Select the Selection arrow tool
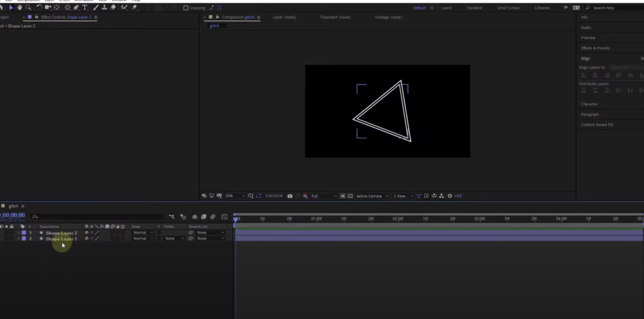This screenshot has height=319, width=644. click(11, 8)
